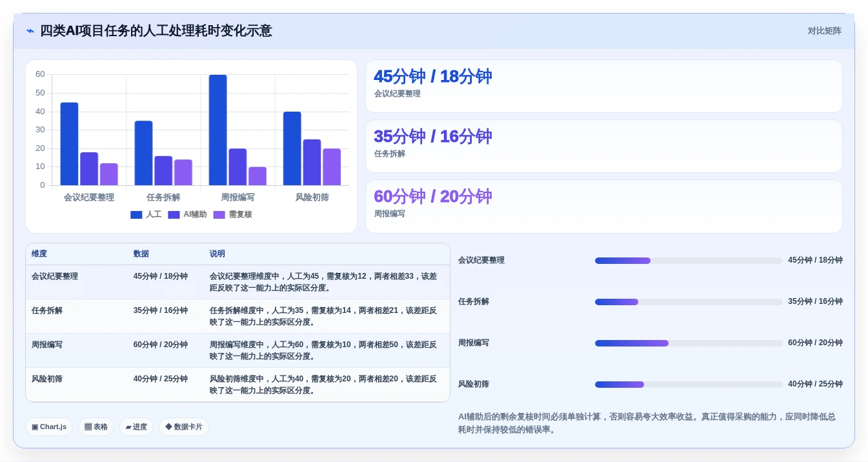This screenshot has width=868, height=462.
Task: Select the 会议纪要整理 data card
Action: click(603, 86)
